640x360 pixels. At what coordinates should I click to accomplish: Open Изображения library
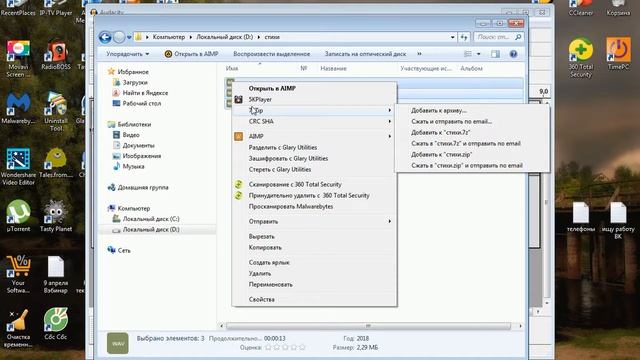141,156
